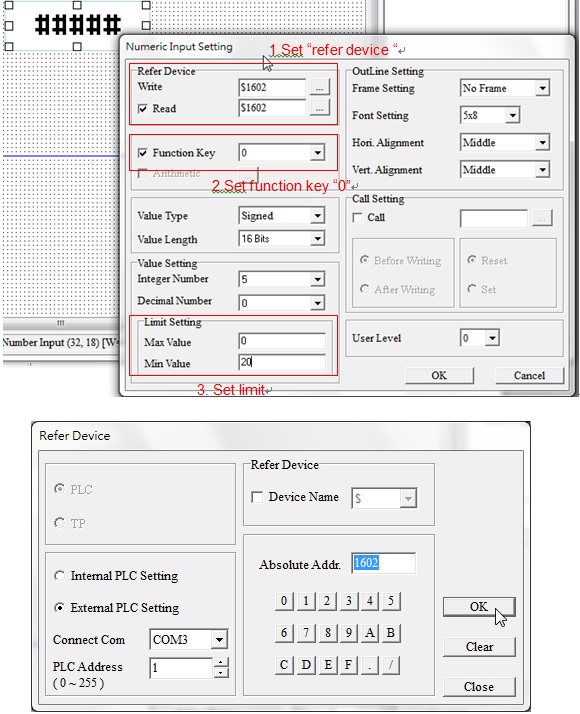580x714 pixels.
Task: Confirm Numeric Input Setting with OK
Action: pos(439,376)
